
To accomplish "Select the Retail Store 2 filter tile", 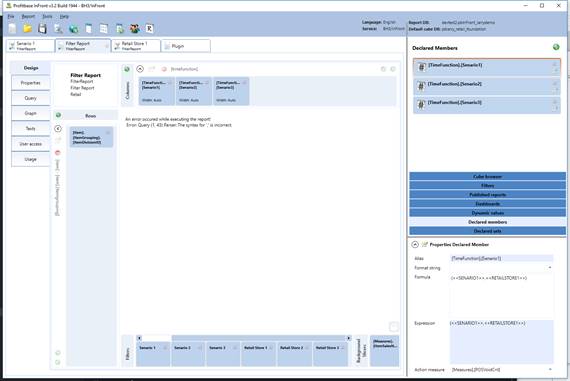I will pos(294,354).
